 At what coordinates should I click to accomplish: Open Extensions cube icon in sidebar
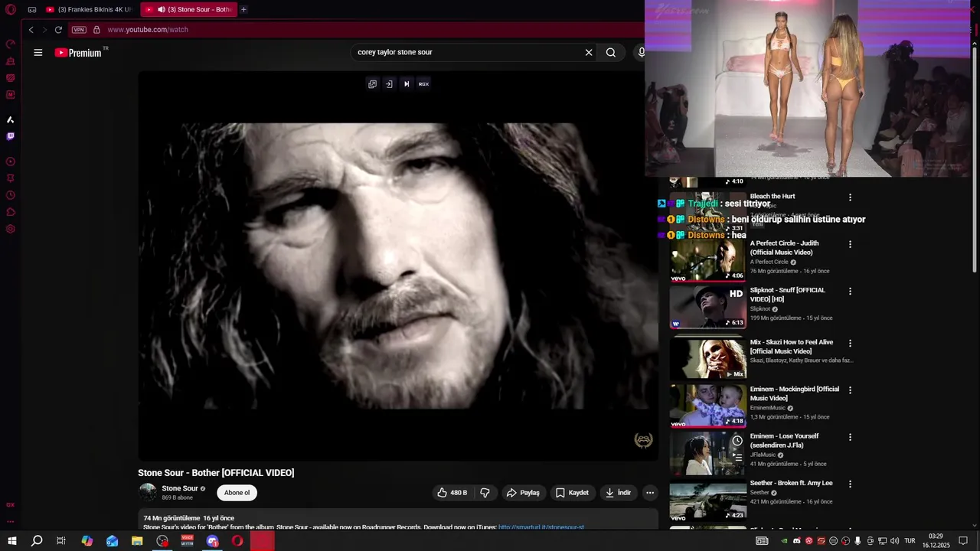[11, 212]
